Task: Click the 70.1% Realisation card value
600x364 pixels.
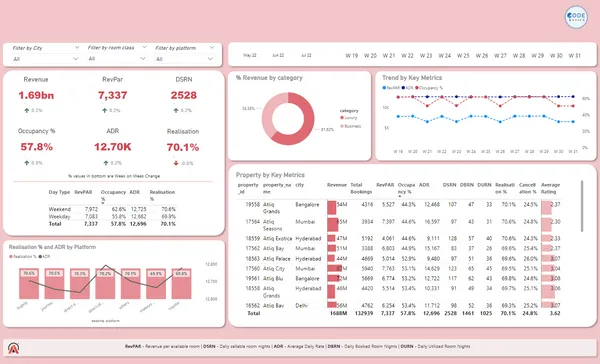Action: click(183, 147)
